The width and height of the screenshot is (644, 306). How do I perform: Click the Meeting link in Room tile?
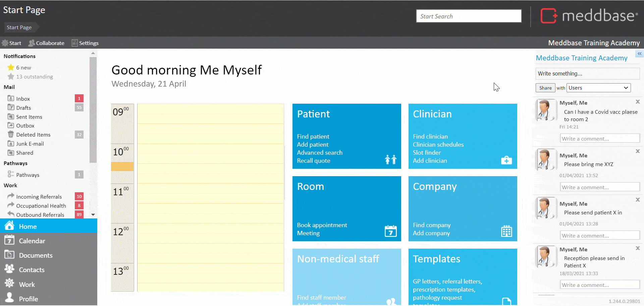pyautogui.click(x=308, y=233)
